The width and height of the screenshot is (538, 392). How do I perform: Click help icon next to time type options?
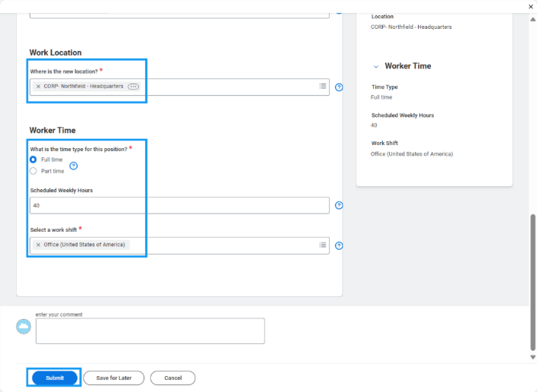[x=74, y=166]
